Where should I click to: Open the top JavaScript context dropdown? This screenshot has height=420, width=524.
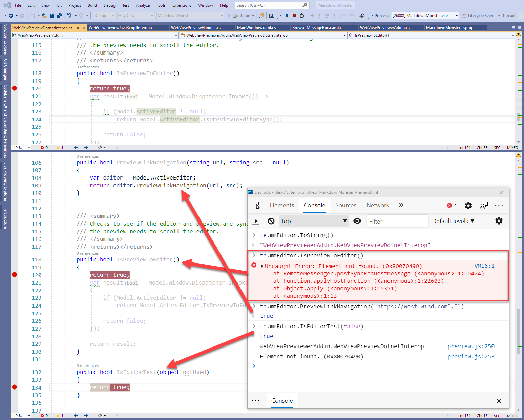[314, 221]
